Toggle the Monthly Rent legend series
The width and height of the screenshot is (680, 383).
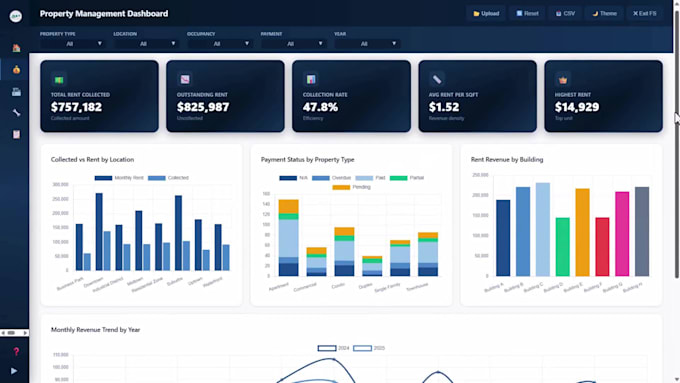tap(119, 178)
